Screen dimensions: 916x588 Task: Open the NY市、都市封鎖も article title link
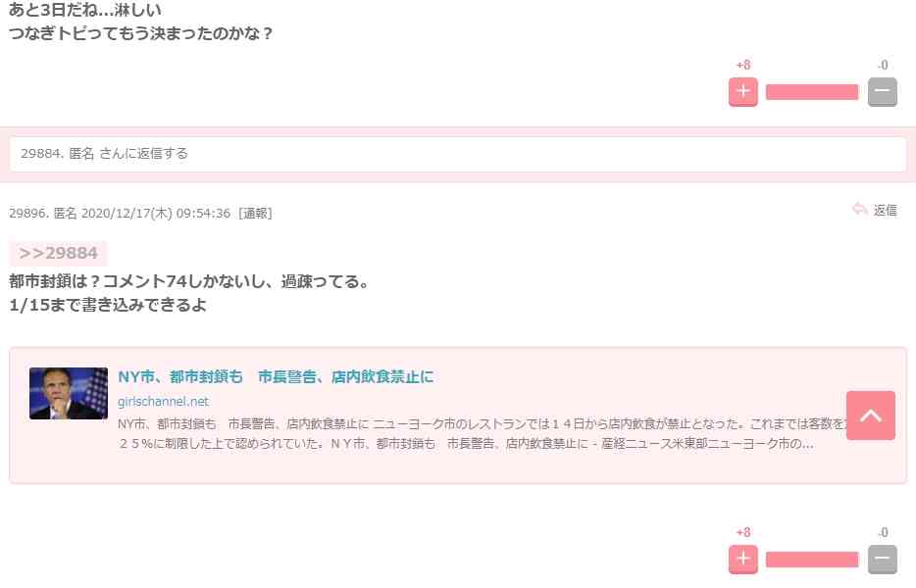point(276,376)
